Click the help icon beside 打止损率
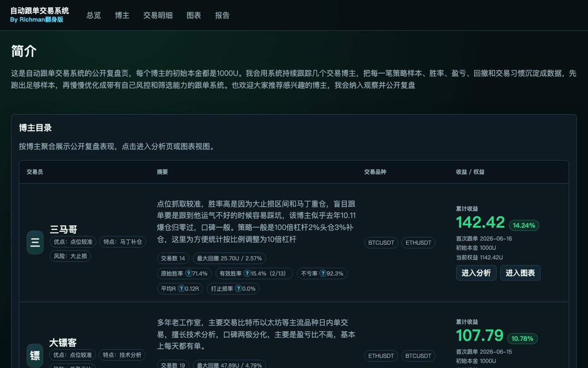Viewport: 588px width, 368px height. [x=238, y=289]
